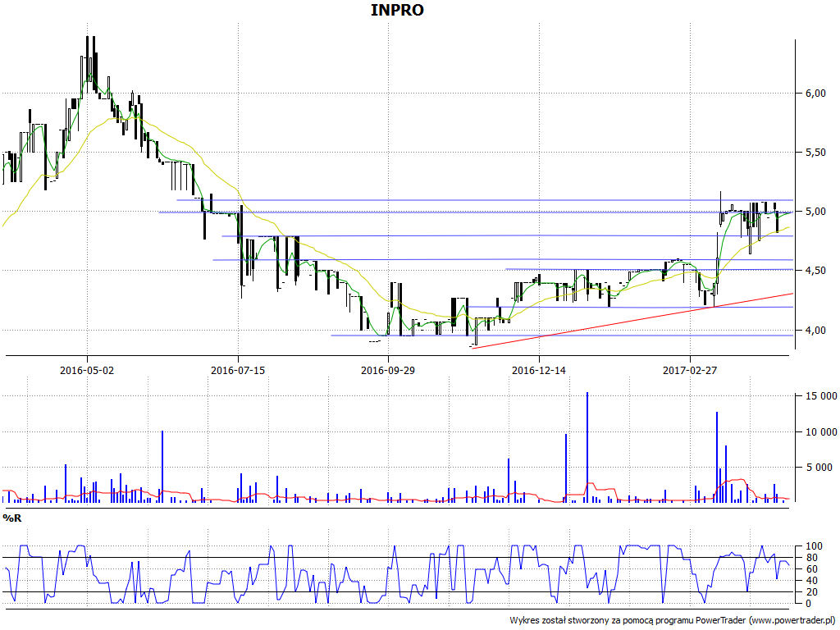Click the 40 level on %R axis
Viewport: 840px width, 630px height.
coord(810,581)
